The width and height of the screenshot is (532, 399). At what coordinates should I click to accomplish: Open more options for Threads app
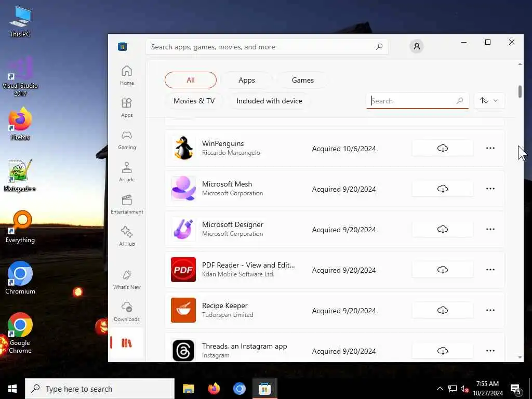490,351
